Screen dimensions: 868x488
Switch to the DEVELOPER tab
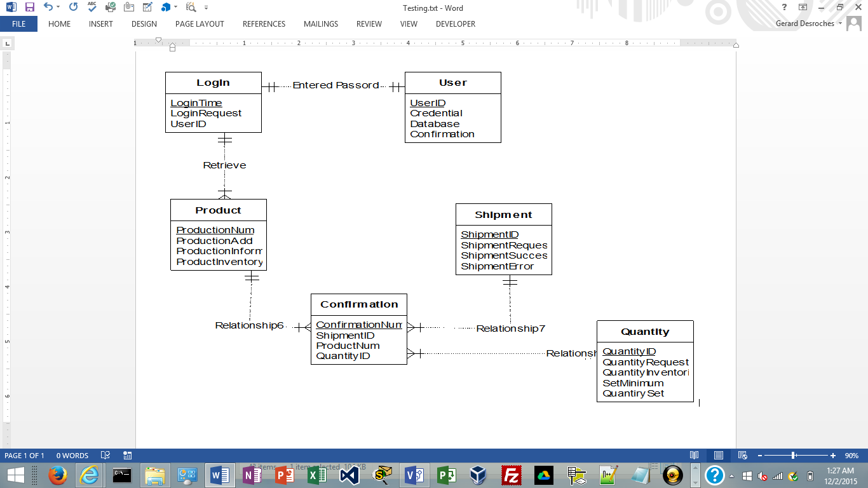click(x=455, y=24)
